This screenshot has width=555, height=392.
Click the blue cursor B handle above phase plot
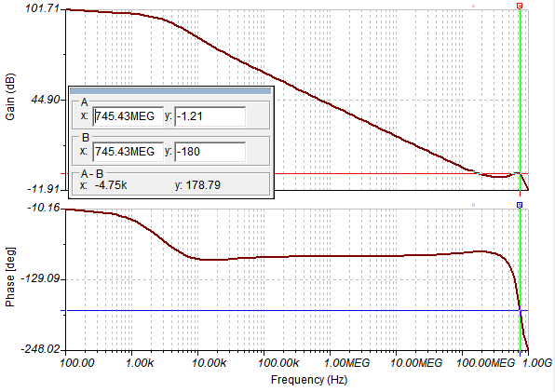[x=520, y=205]
